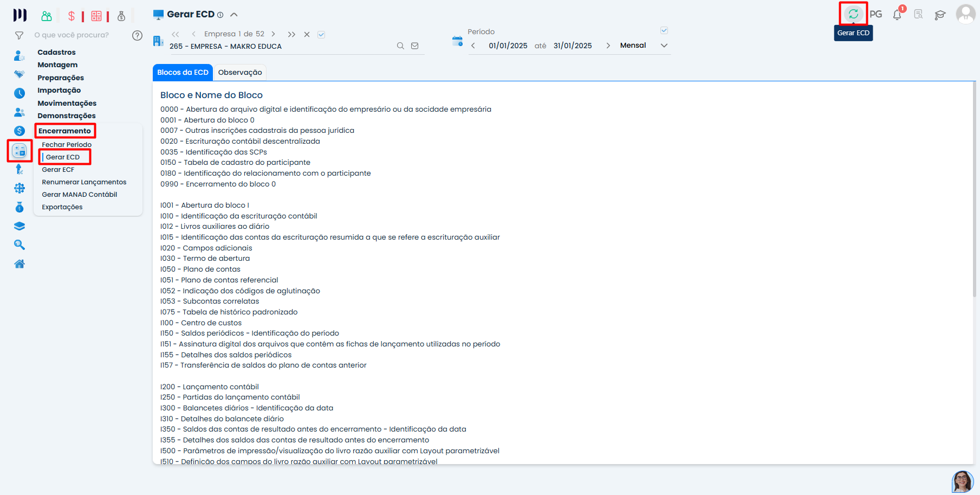
Task: Open Gerar MANAD Contábil submenu item
Action: pyautogui.click(x=80, y=195)
